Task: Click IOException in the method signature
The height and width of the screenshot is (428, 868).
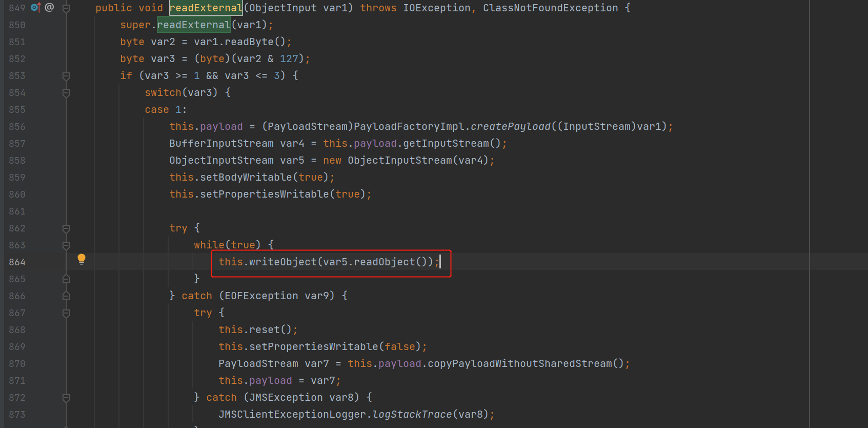Action: point(436,8)
